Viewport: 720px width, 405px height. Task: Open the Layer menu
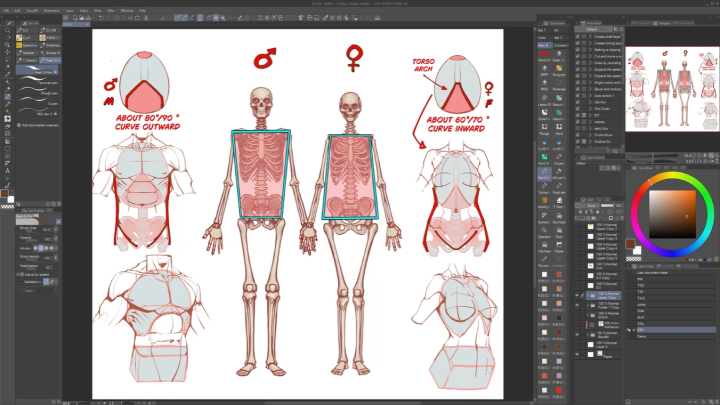[69, 10]
